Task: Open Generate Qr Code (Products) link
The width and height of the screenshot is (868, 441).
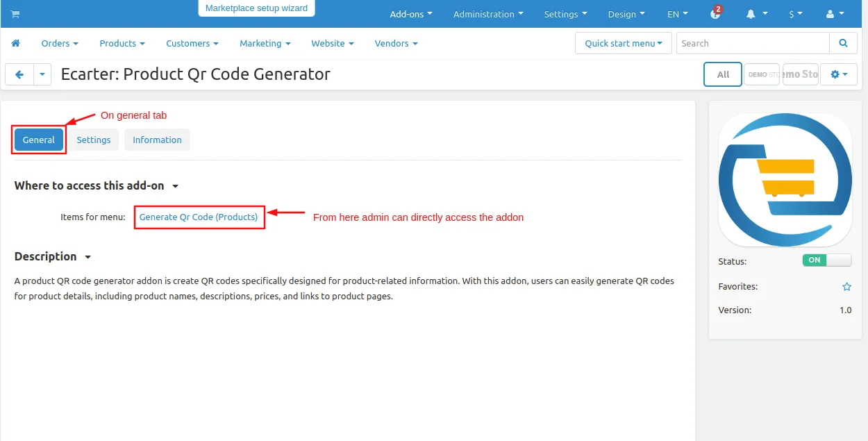Action: click(x=199, y=217)
